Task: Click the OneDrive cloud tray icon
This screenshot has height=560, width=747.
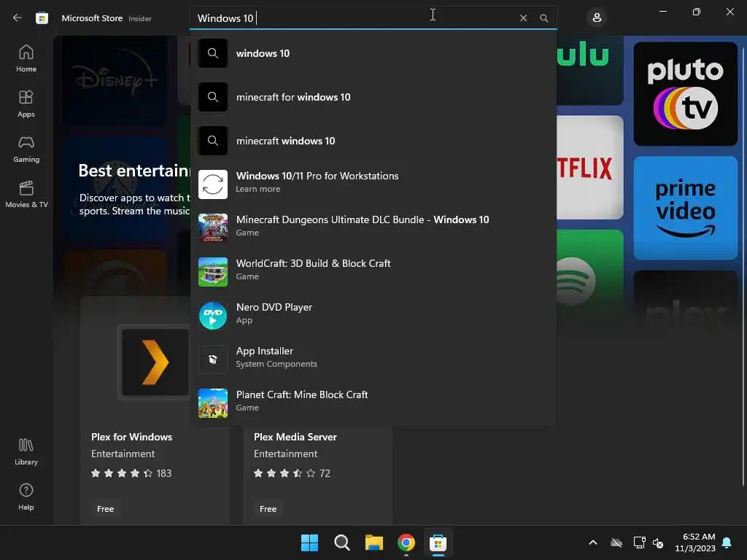Action: point(616,542)
